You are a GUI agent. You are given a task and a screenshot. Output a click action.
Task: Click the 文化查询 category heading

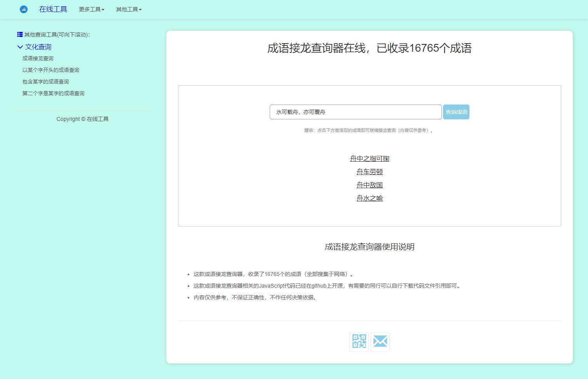pyautogui.click(x=38, y=47)
